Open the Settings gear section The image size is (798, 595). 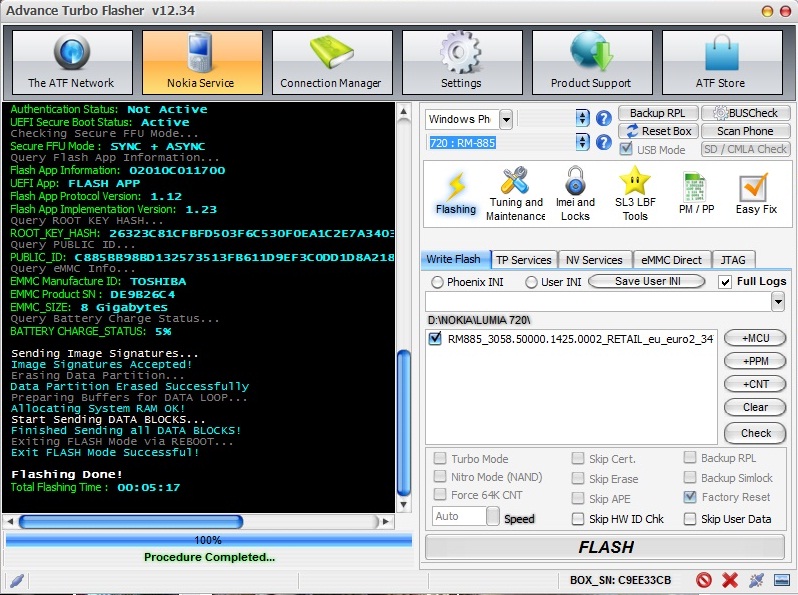point(462,62)
